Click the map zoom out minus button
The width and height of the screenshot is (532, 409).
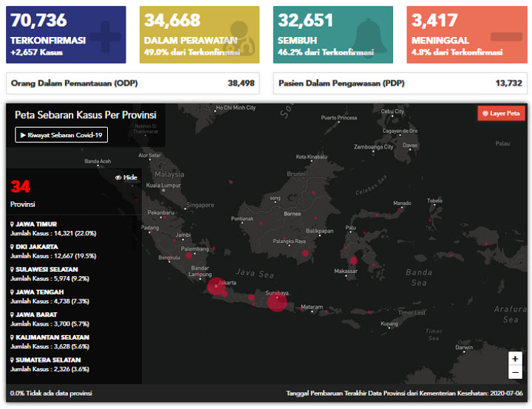515,372
